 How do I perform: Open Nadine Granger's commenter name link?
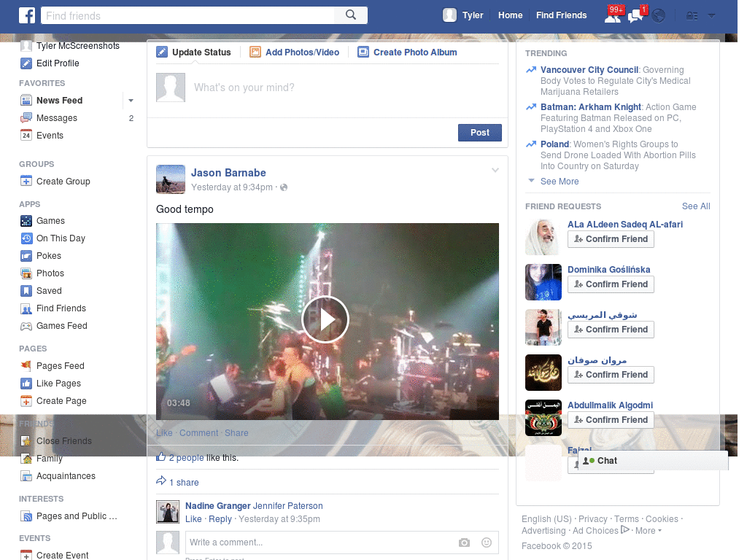coord(217,506)
